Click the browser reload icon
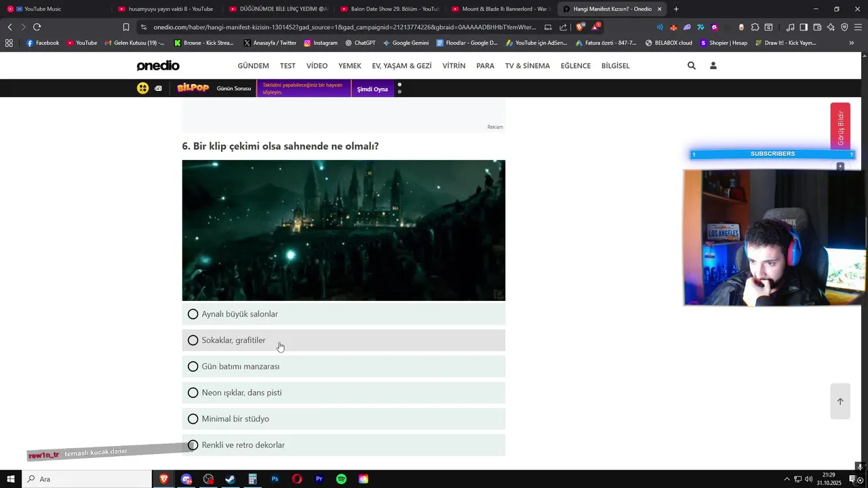 coord(37,27)
